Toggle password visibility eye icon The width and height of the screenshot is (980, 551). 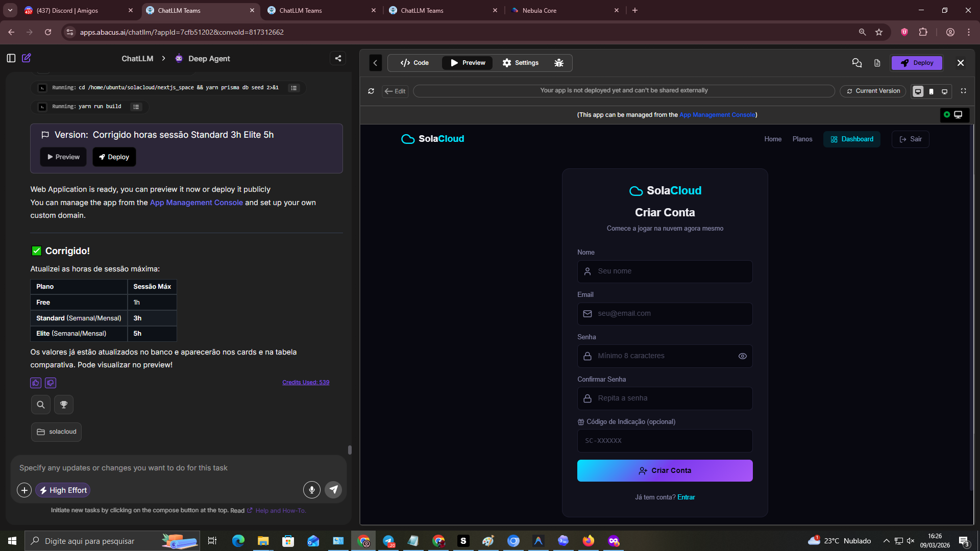[x=743, y=356]
